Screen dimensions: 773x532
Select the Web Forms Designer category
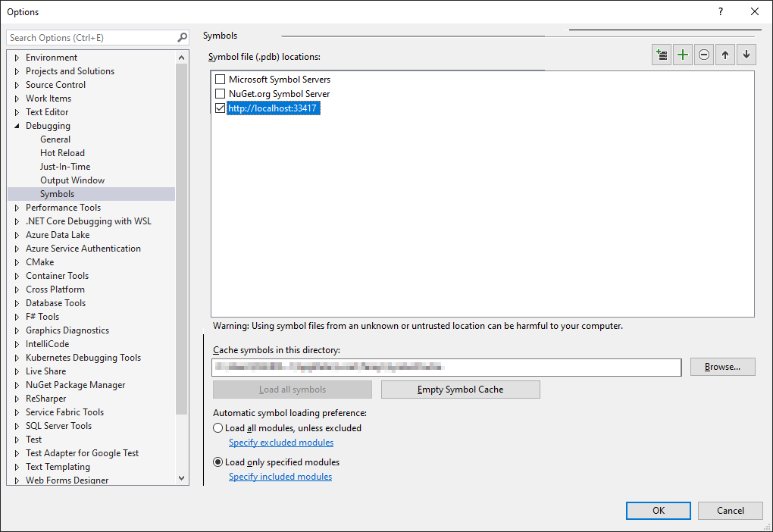tap(67, 480)
